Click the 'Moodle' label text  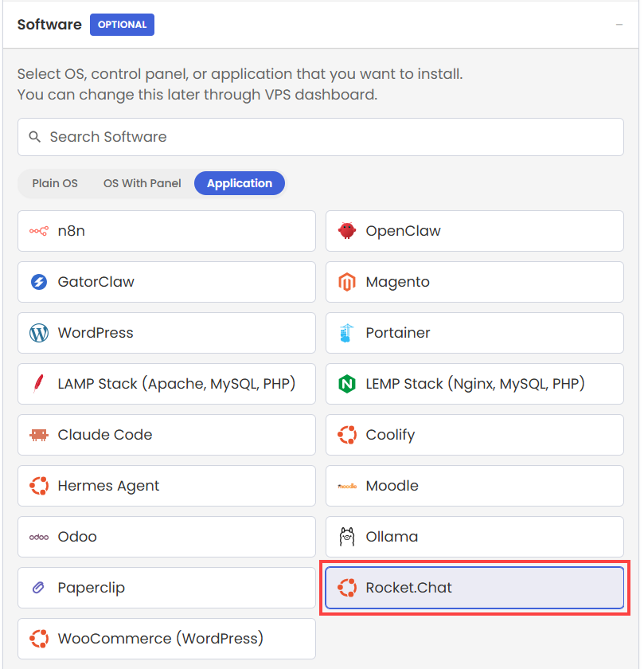pyautogui.click(x=392, y=486)
